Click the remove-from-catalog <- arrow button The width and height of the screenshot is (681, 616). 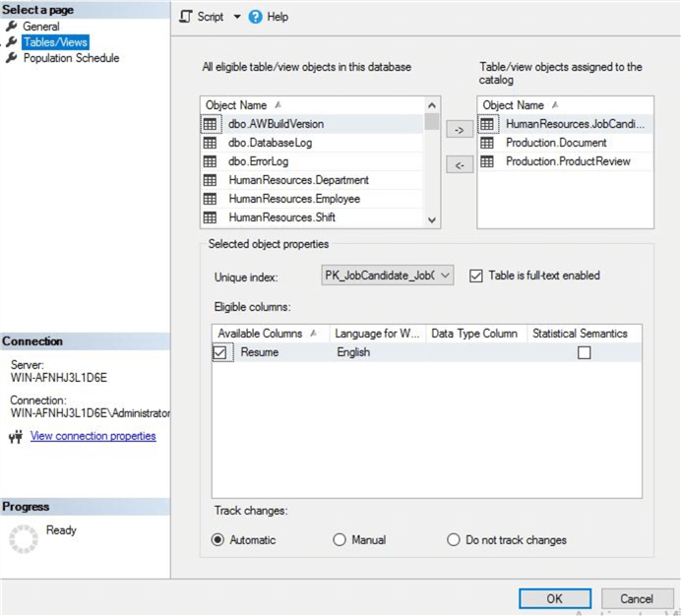460,165
